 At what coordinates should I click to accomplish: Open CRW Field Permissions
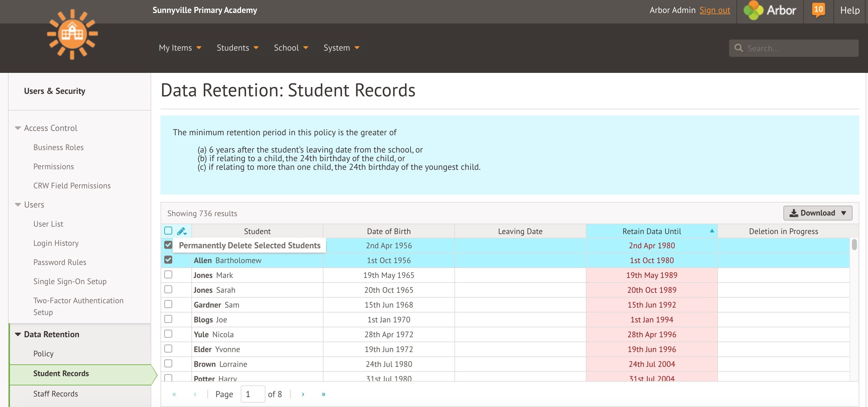click(x=72, y=186)
